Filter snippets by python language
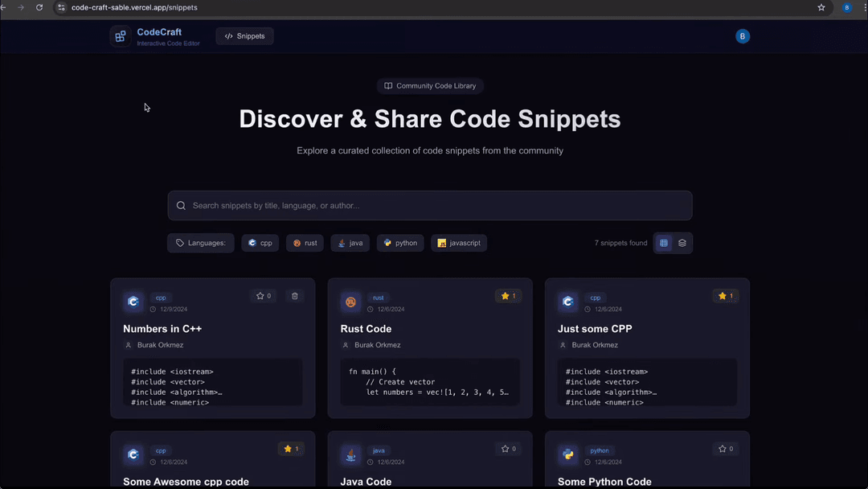 click(x=400, y=243)
